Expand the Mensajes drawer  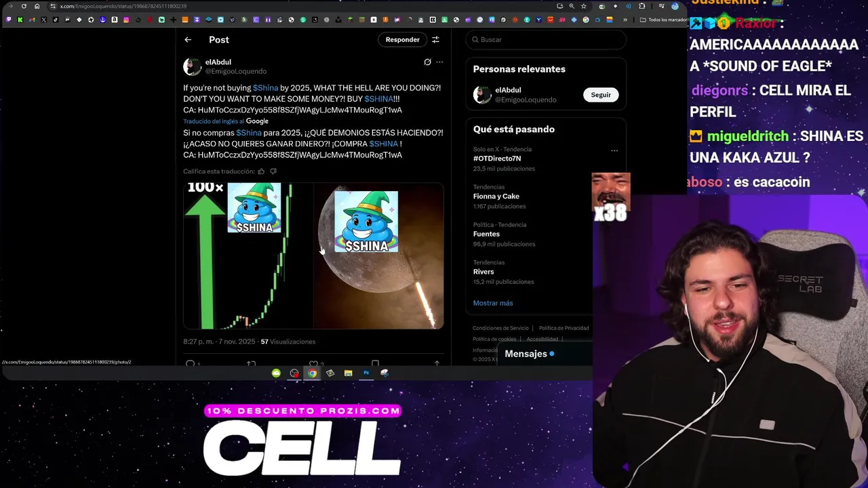coord(545,354)
